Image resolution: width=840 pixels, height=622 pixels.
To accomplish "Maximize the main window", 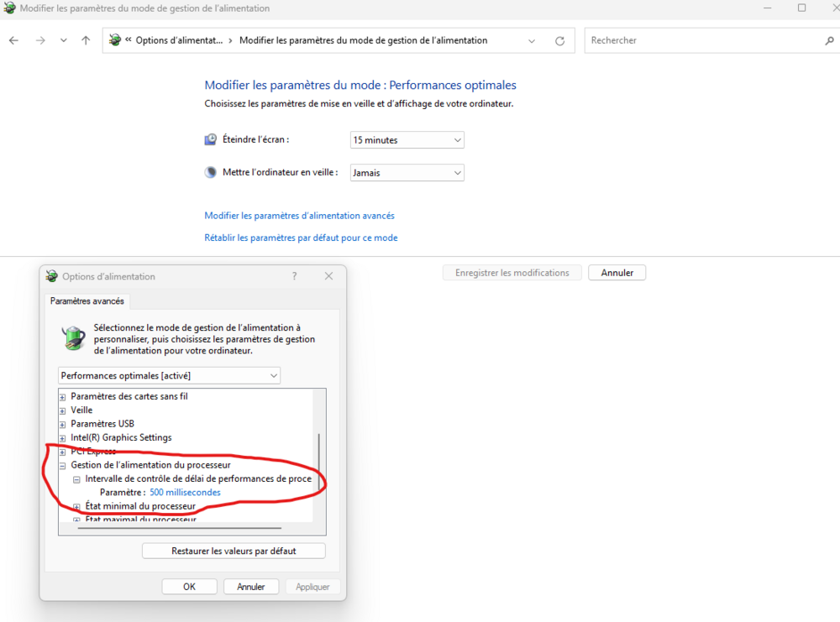I will [801, 8].
